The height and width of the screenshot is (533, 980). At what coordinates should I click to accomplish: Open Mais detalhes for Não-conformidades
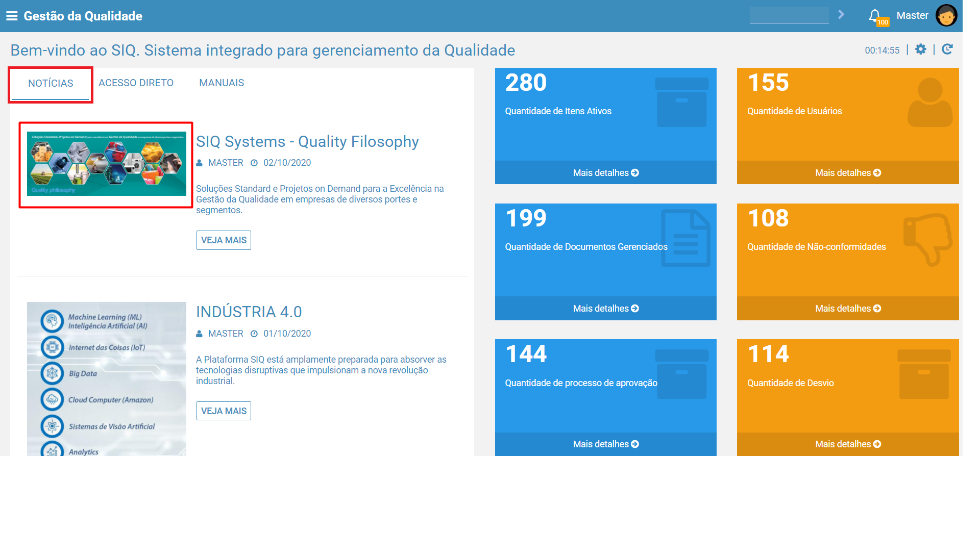click(x=848, y=309)
